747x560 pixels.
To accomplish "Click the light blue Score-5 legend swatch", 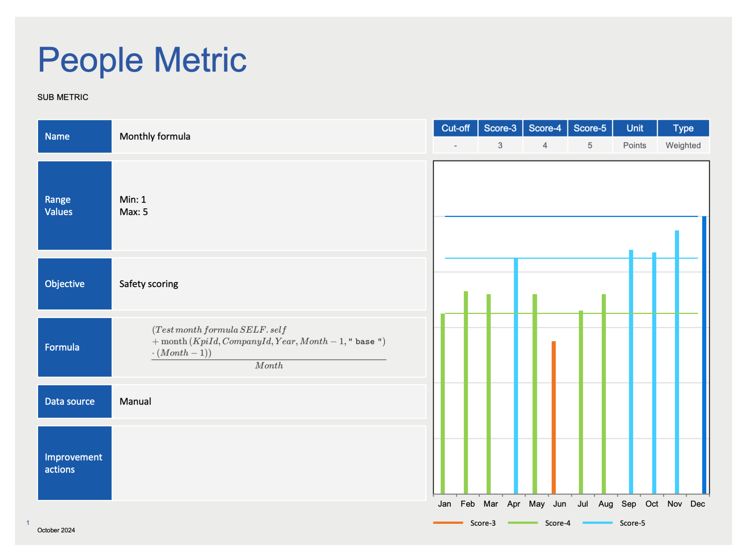I will [x=597, y=523].
